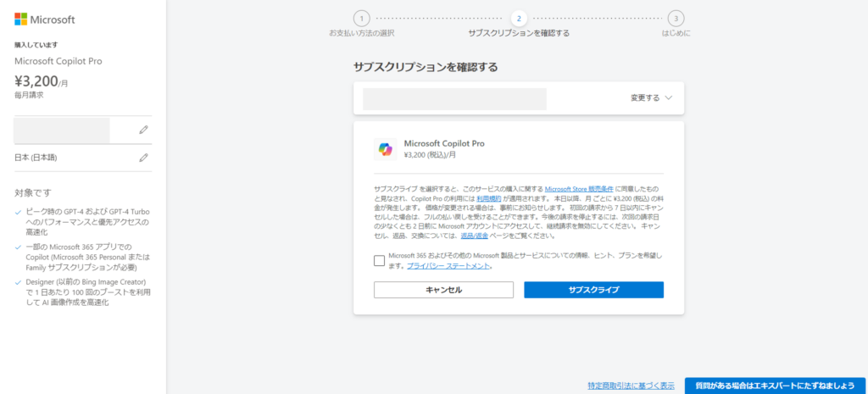Click the キャンセル button
The width and height of the screenshot is (868, 394).
443,290
